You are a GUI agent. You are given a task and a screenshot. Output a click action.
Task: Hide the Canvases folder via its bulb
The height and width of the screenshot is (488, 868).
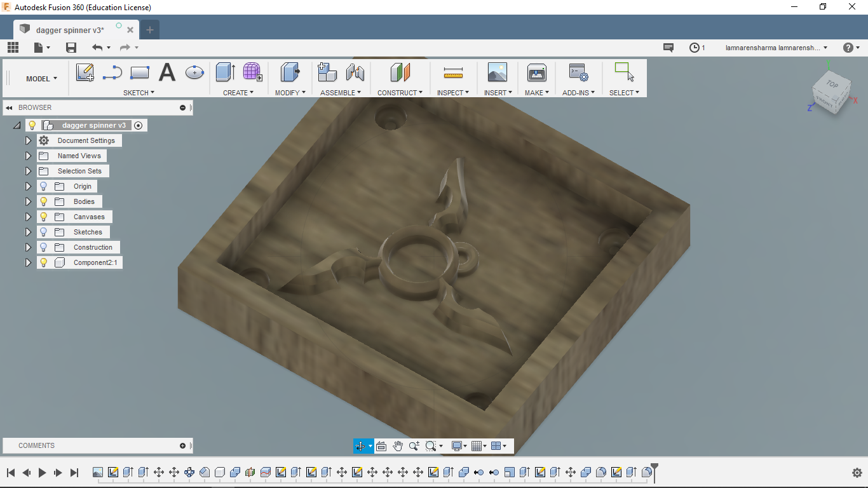(43, 217)
